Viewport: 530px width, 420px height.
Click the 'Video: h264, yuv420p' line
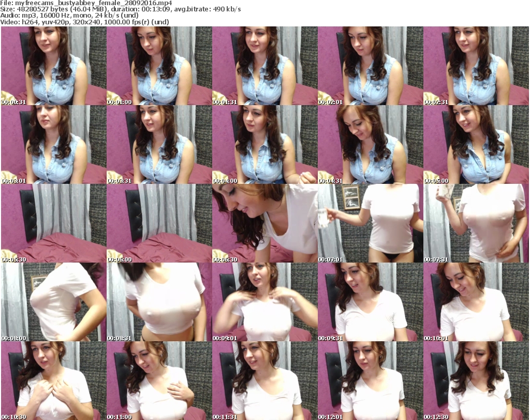coord(84,22)
